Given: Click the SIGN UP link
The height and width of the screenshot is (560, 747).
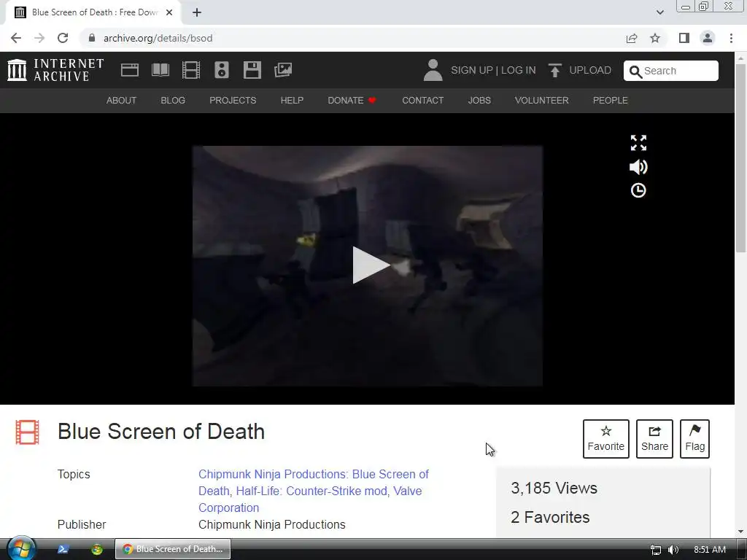Looking at the screenshot, I should 472,70.
